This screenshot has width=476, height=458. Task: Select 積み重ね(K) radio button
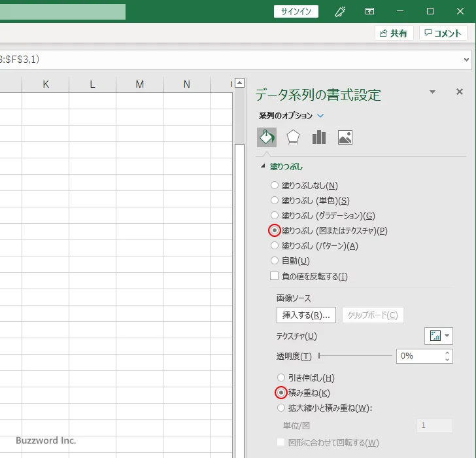[281, 393]
